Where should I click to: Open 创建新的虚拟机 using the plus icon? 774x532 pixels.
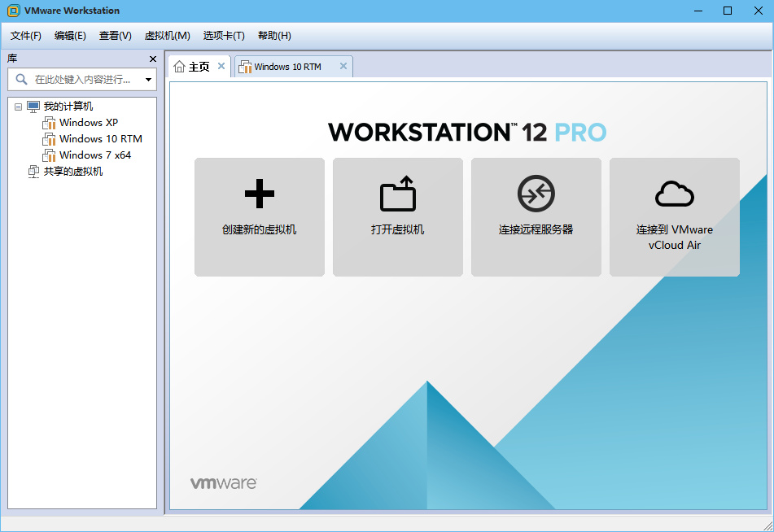[259, 194]
